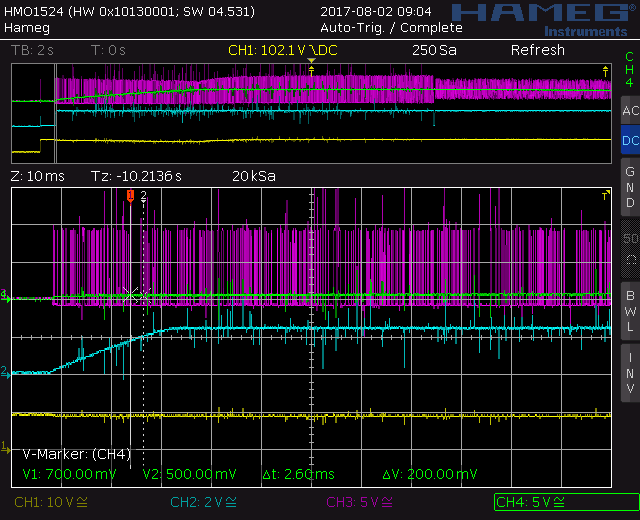Click orange cursor marker 1 flag
640x520 pixels.
coord(130,196)
